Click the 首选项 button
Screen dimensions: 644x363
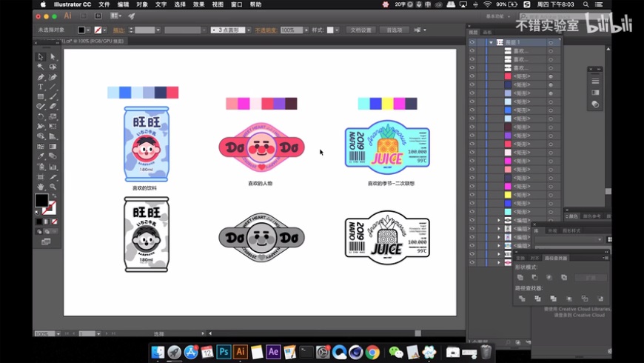(395, 30)
